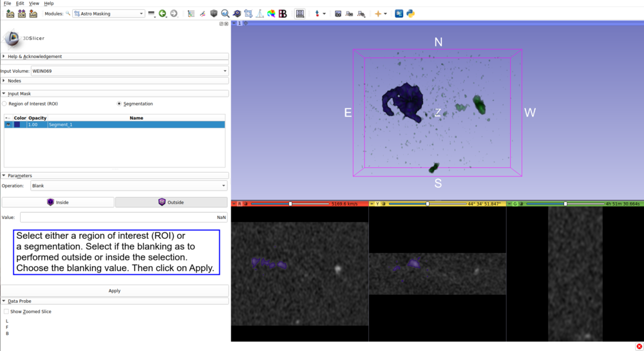Viewport: 644px width, 351px height.
Task: Open the Astro magnifier module icon
Action: click(225, 14)
